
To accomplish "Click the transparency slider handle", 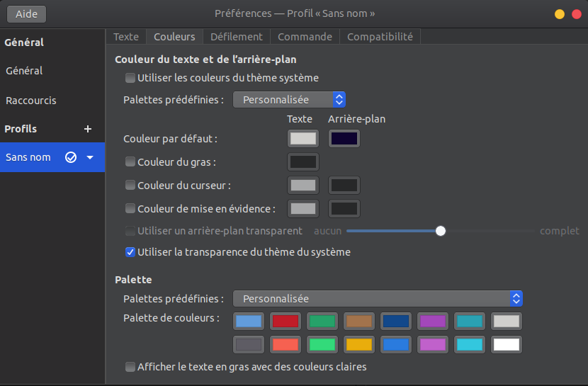I will click(441, 231).
